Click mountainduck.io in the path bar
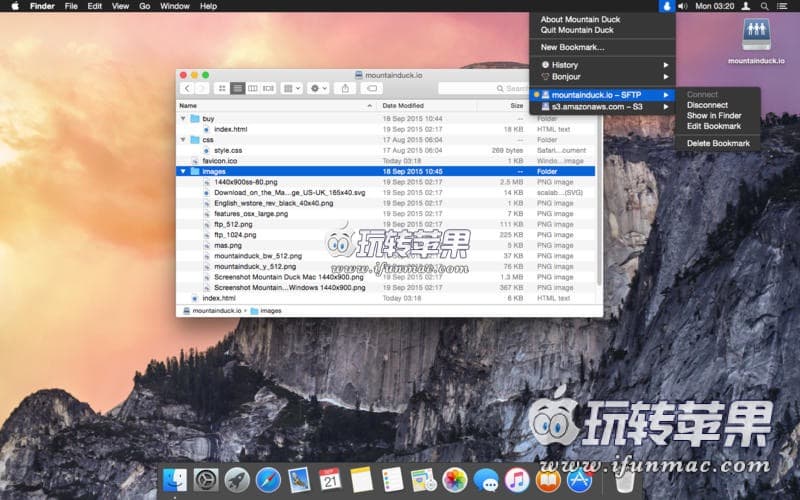 coord(213,311)
